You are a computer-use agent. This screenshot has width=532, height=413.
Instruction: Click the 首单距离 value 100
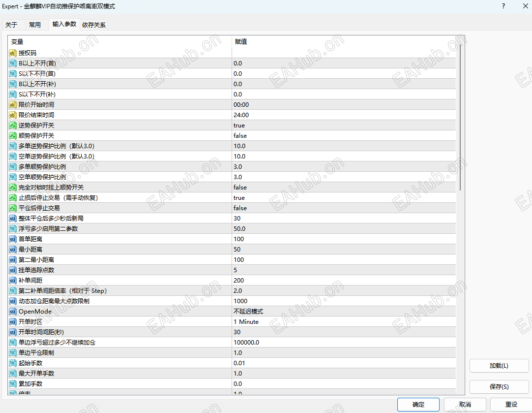pyautogui.click(x=239, y=239)
